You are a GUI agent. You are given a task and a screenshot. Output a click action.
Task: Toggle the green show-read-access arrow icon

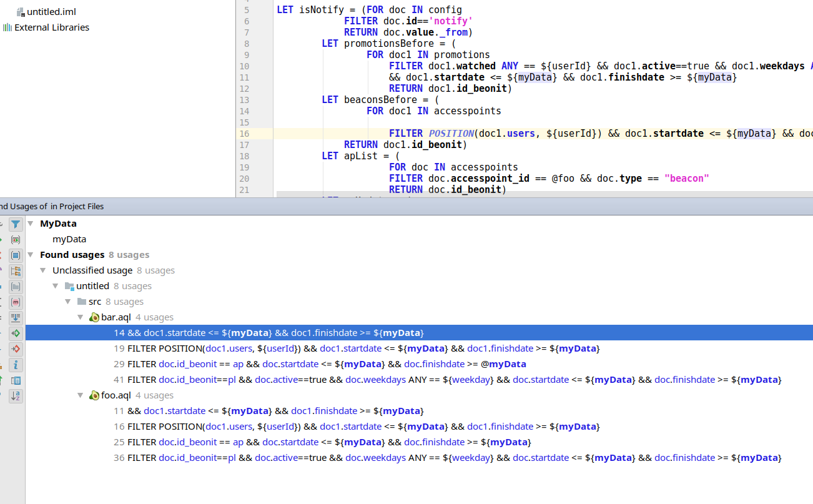16,334
